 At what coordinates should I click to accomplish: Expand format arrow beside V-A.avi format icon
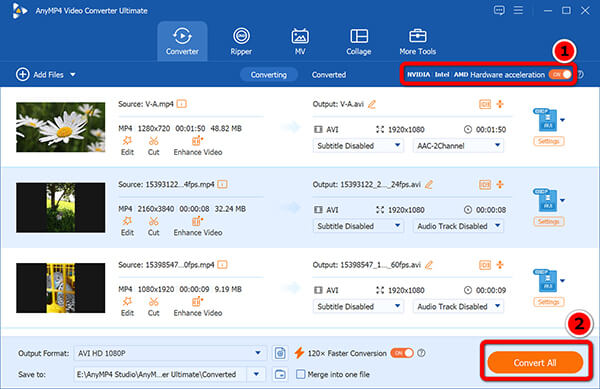click(562, 120)
